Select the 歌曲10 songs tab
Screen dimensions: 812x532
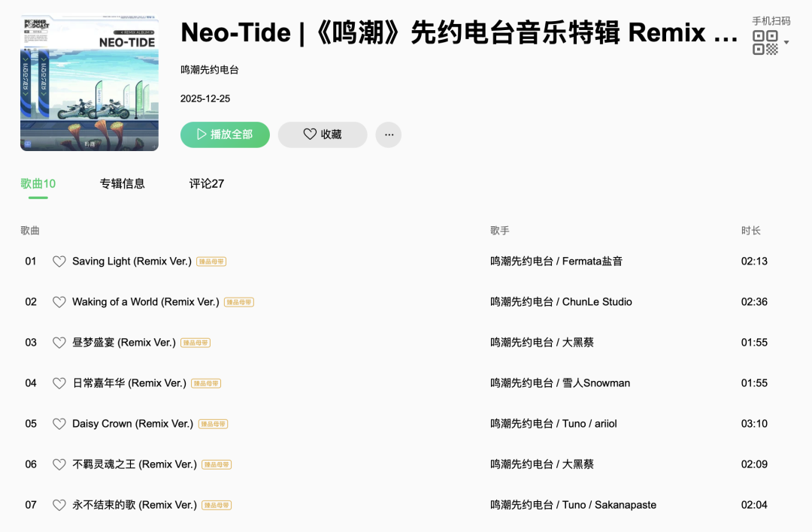click(38, 183)
